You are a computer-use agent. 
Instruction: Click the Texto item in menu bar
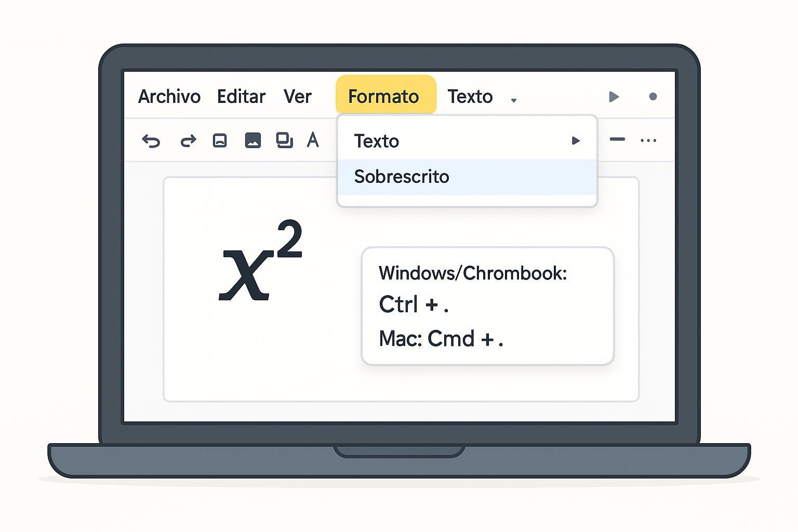pos(470,97)
